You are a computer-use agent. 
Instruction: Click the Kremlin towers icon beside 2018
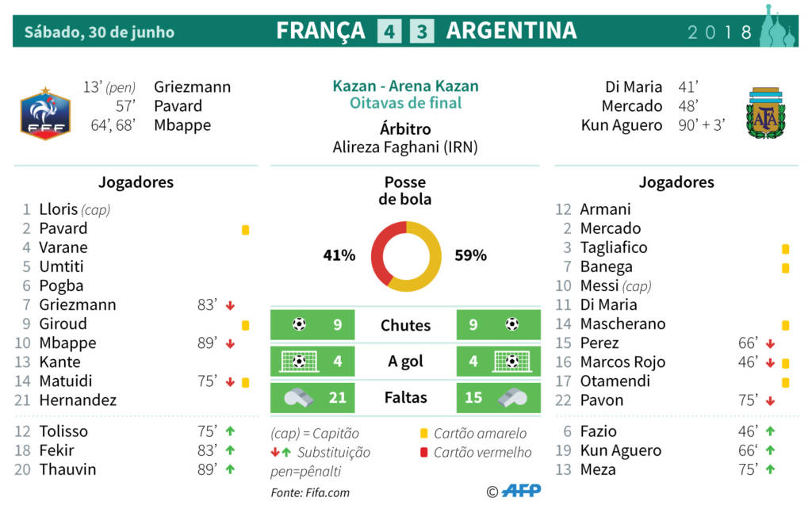[776, 28]
